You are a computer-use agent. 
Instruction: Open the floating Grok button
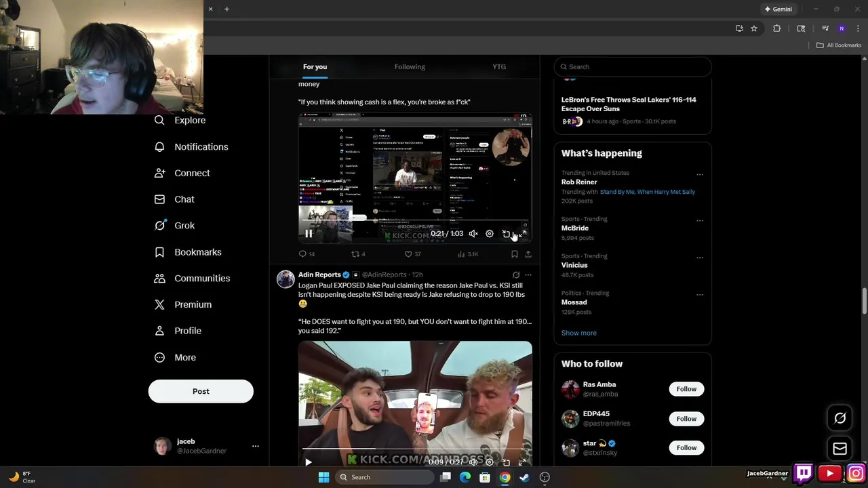pos(840,418)
